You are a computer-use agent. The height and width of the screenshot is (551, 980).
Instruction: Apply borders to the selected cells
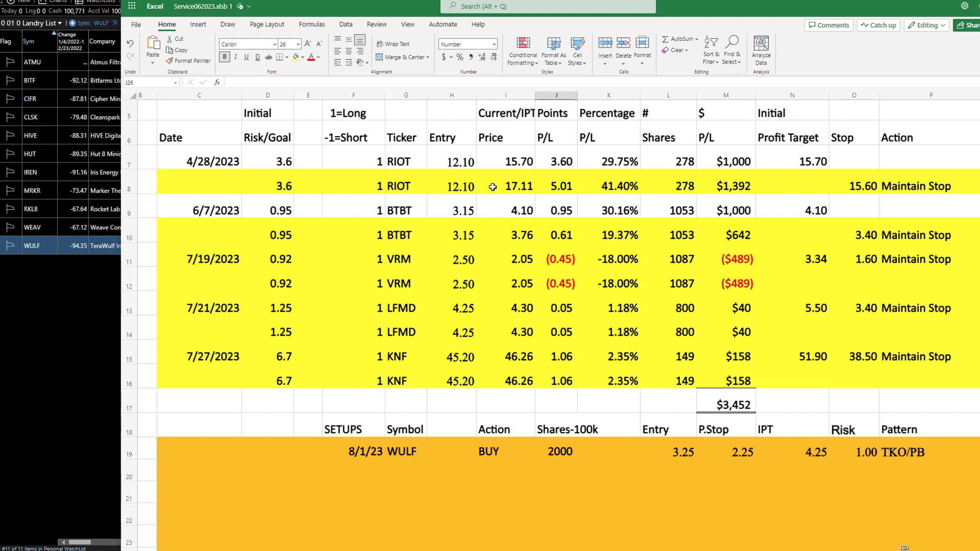click(x=279, y=57)
